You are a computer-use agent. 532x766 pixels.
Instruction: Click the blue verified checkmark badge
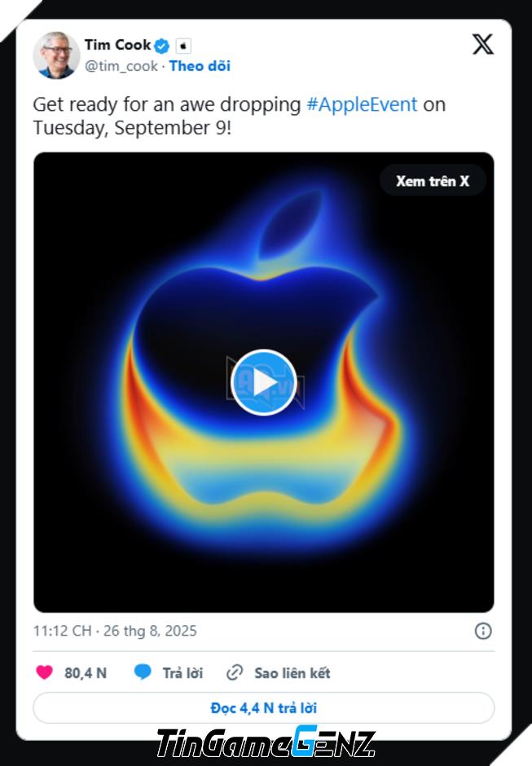coord(161,46)
